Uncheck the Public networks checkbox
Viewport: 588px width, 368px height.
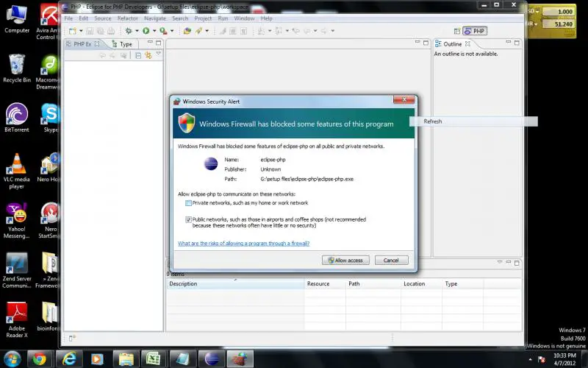tap(188, 219)
